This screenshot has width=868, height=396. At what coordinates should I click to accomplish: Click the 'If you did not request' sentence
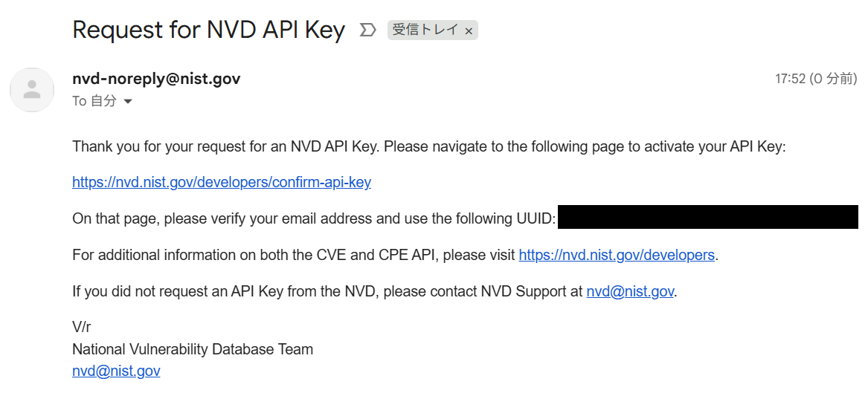(x=375, y=291)
